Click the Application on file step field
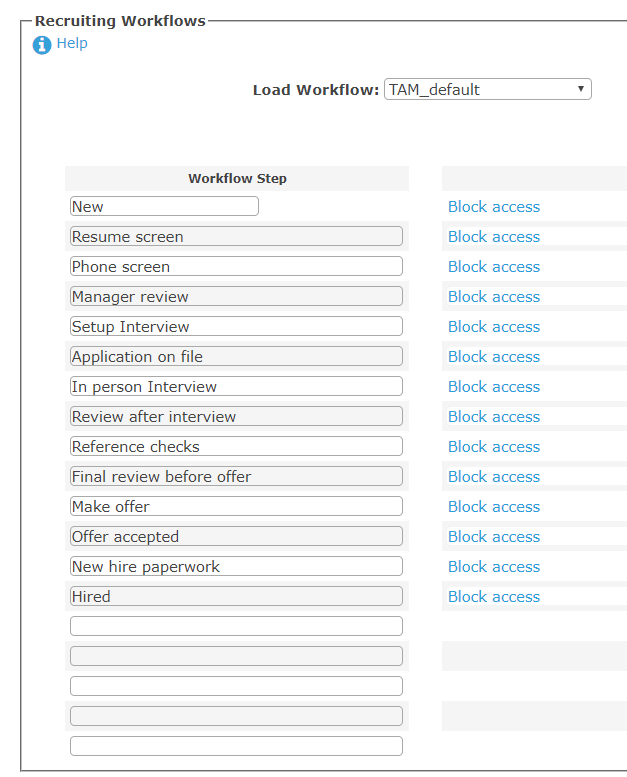627x777 pixels. [236, 356]
